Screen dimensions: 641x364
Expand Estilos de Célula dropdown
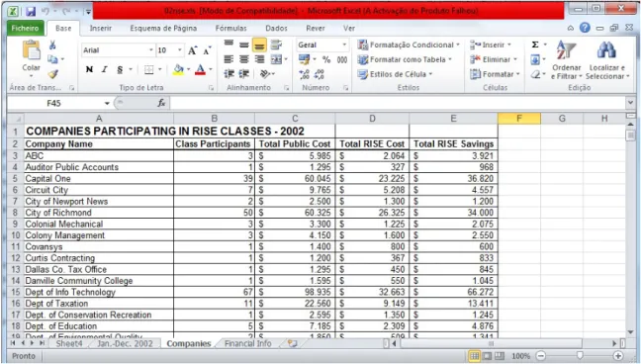(x=430, y=74)
